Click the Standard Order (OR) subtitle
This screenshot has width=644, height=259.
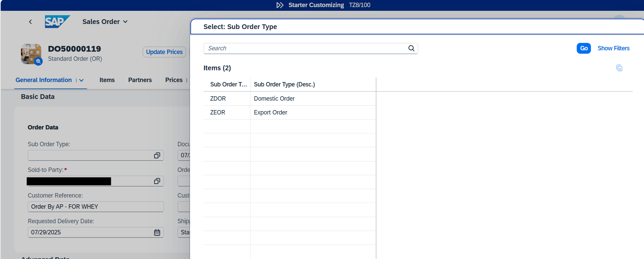pos(75,59)
